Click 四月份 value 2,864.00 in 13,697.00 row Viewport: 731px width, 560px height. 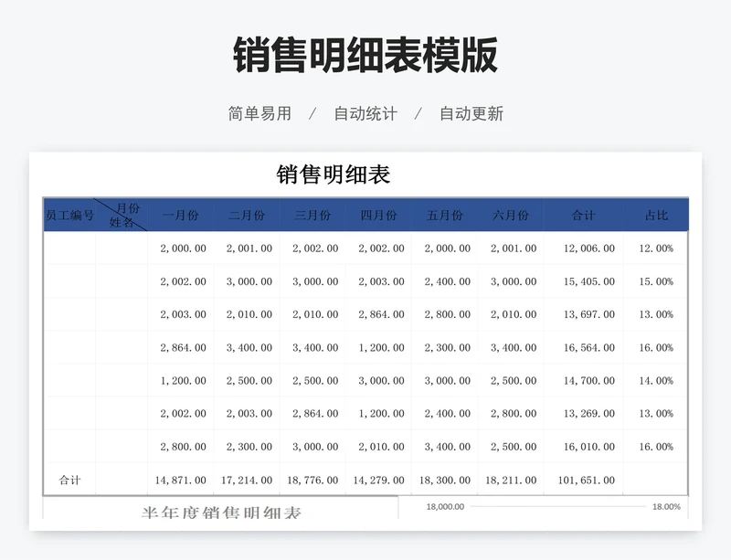(381, 315)
